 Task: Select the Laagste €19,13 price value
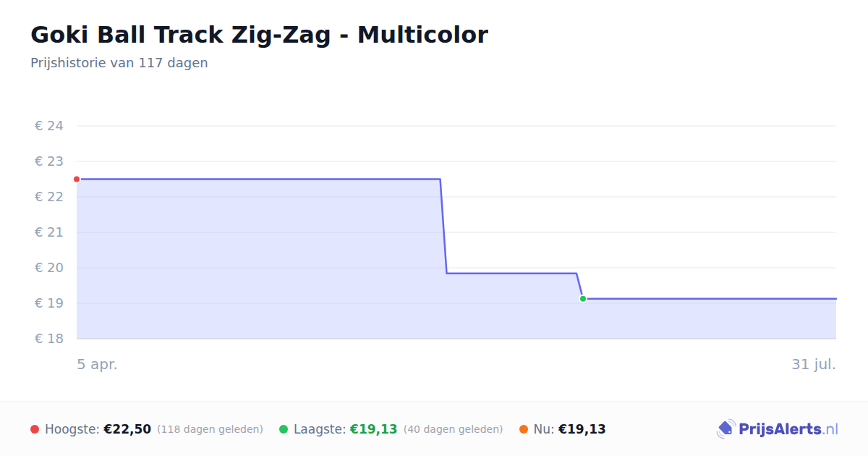click(374, 429)
